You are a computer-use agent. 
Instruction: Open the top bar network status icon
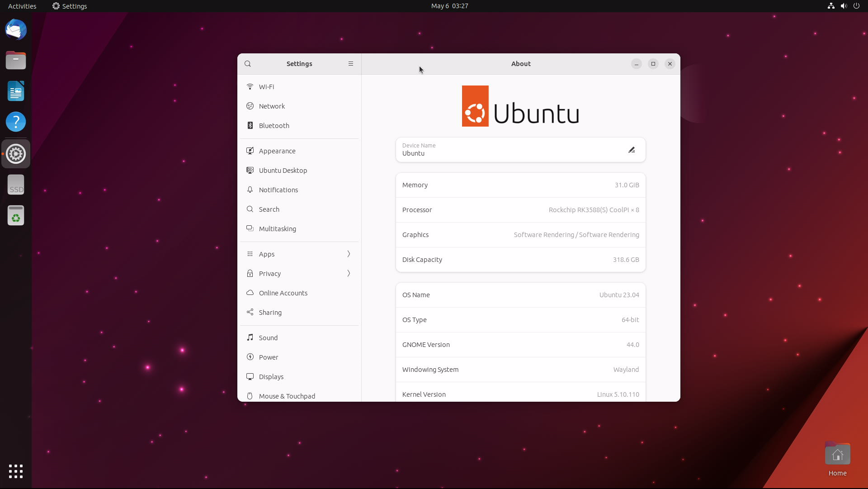click(831, 6)
